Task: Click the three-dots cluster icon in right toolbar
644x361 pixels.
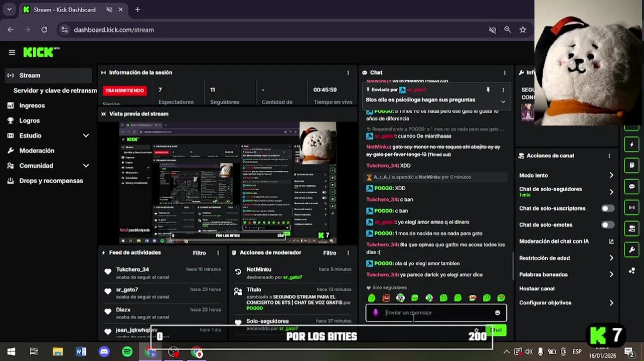Action: coord(631,271)
